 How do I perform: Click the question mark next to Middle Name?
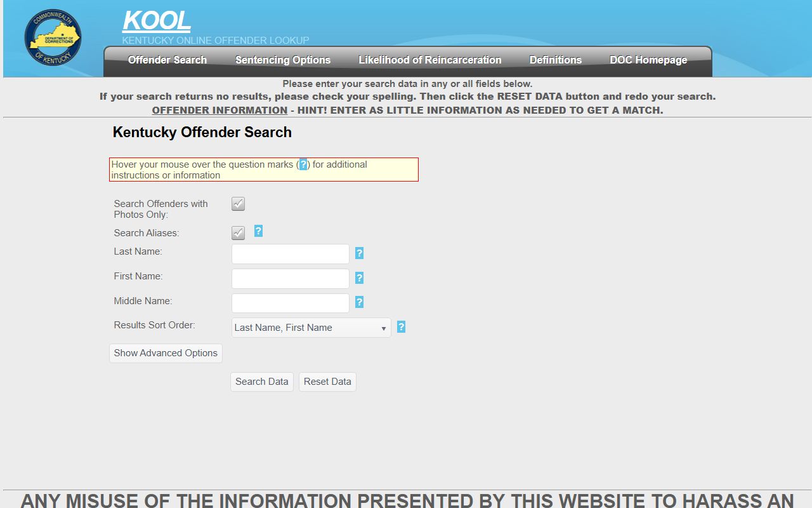click(x=359, y=302)
